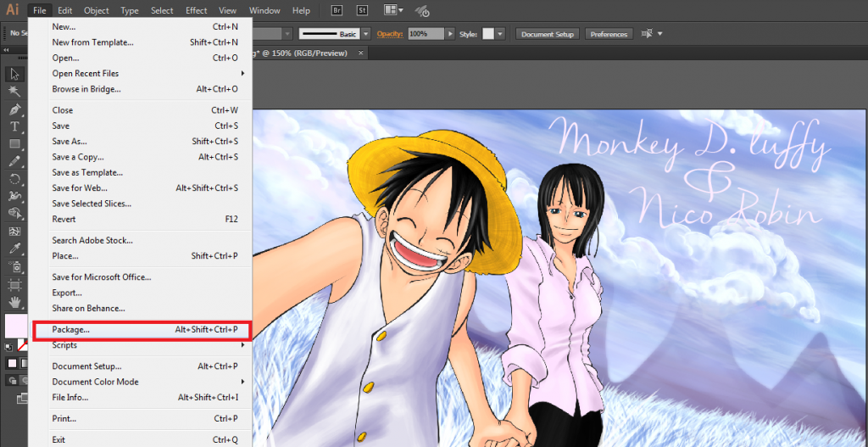Select the Rectangle tool

coord(14,144)
